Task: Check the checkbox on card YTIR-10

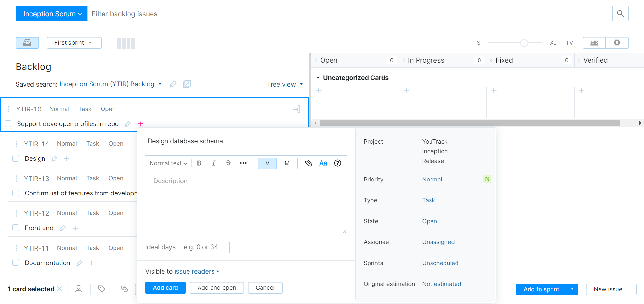Action: [x=8, y=123]
